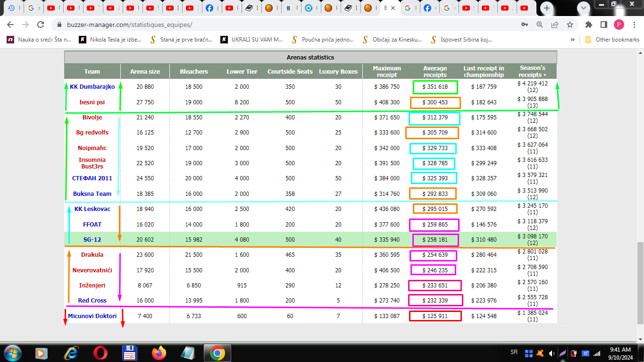This screenshot has width=644, height=362.
Task: Open Chrome side panel
Action: point(603,25)
